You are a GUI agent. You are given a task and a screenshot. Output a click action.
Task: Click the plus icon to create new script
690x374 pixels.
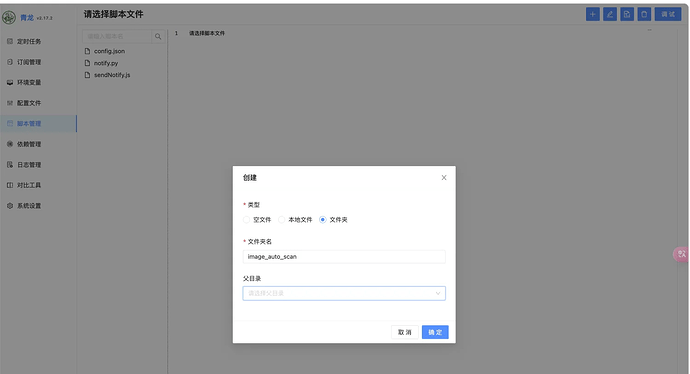[x=592, y=15]
